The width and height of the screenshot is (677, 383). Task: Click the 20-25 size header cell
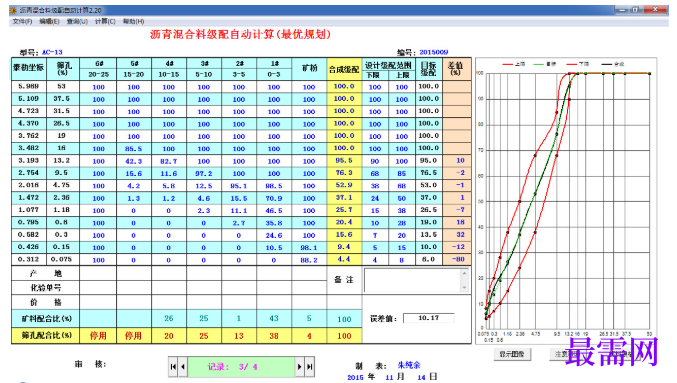pyautogui.click(x=98, y=75)
